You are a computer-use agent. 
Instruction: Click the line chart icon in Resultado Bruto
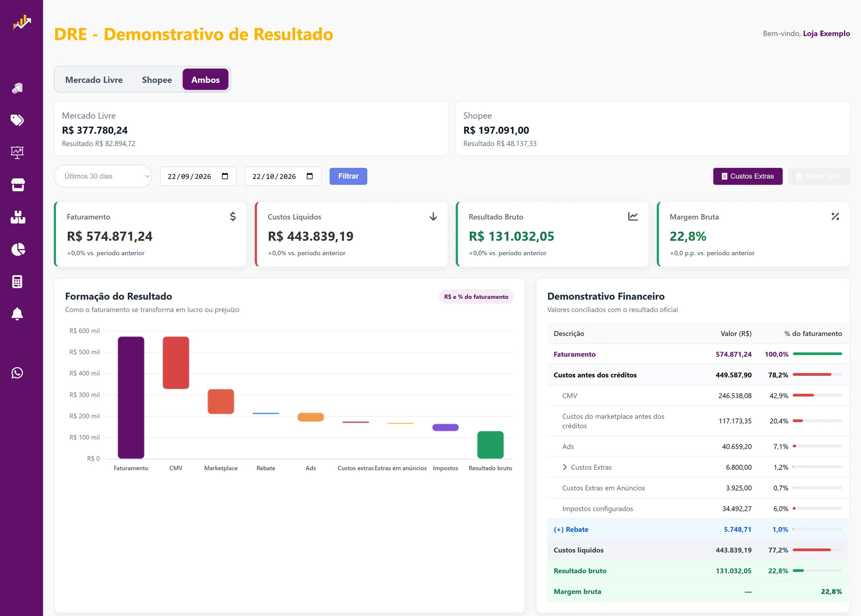tap(633, 216)
